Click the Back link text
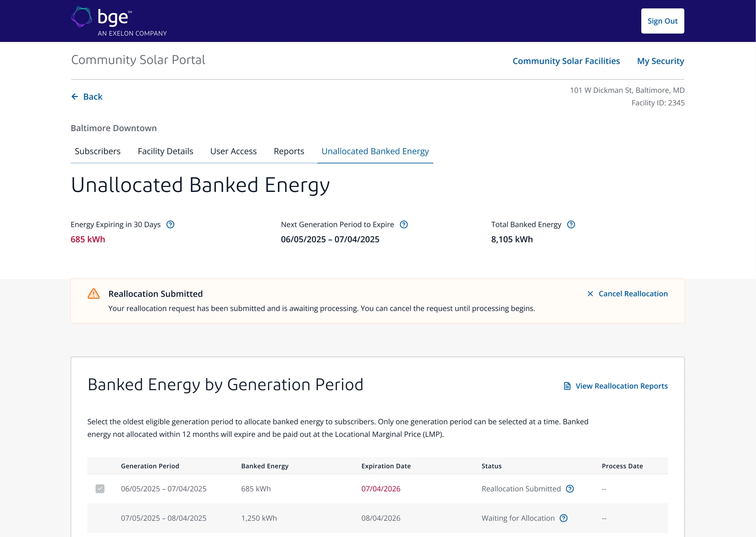This screenshot has height=537, width=756. tap(93, 96)
